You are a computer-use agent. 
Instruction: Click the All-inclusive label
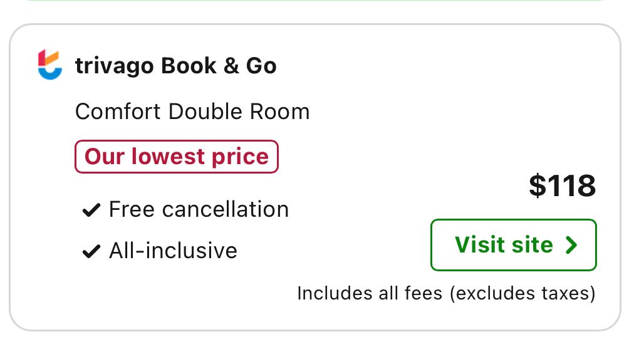[x=173, y=251]
